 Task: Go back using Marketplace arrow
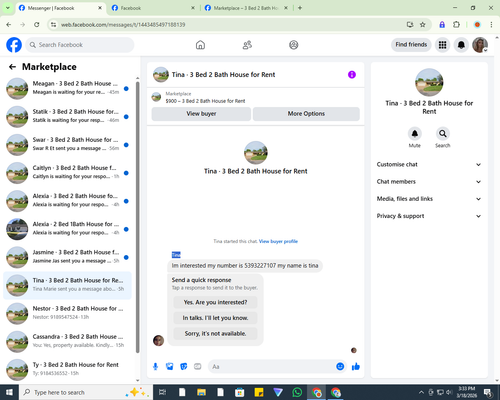[x=12, y=67]
